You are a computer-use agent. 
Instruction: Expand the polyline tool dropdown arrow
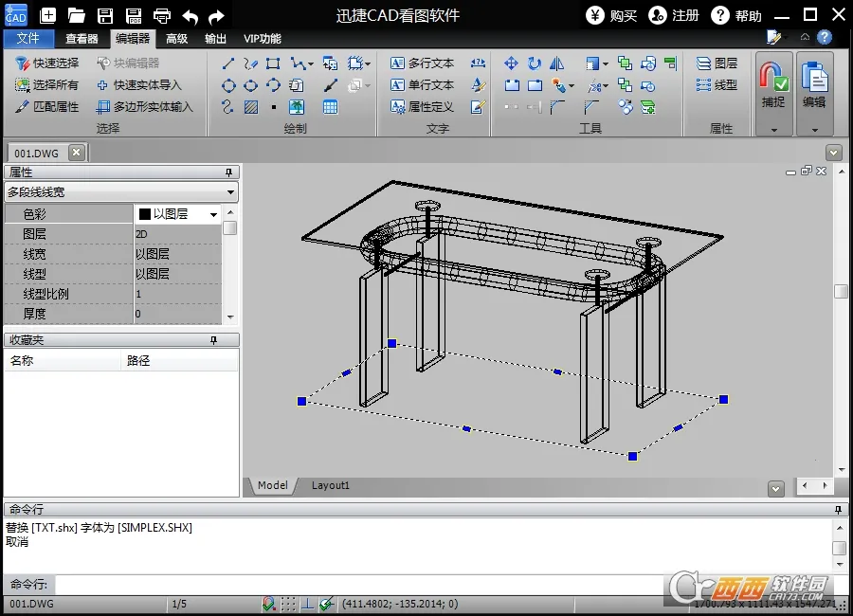tap(311, 64)
